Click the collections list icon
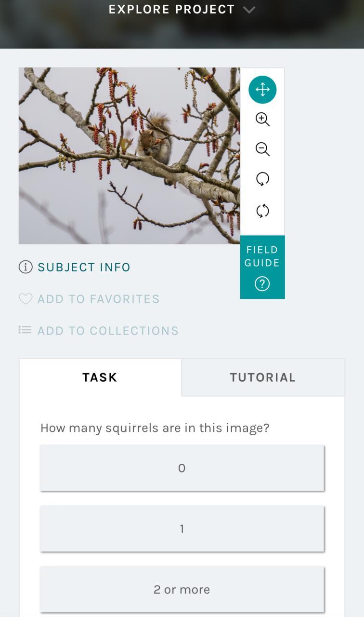 click(x=25, y=330)
